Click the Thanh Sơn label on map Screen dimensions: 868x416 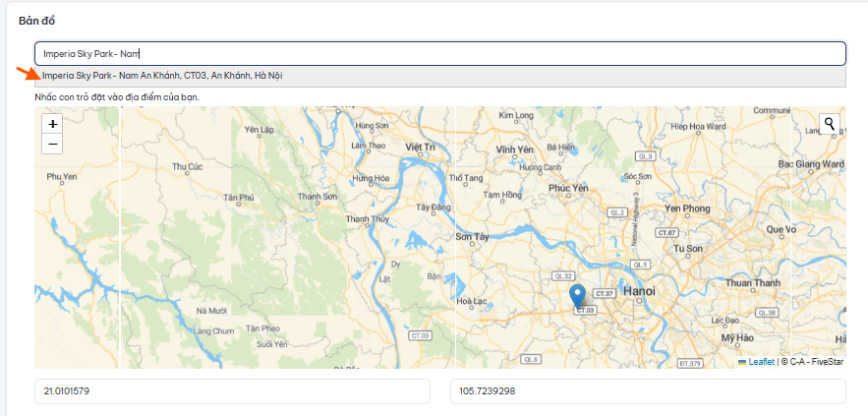pos(318,196)
